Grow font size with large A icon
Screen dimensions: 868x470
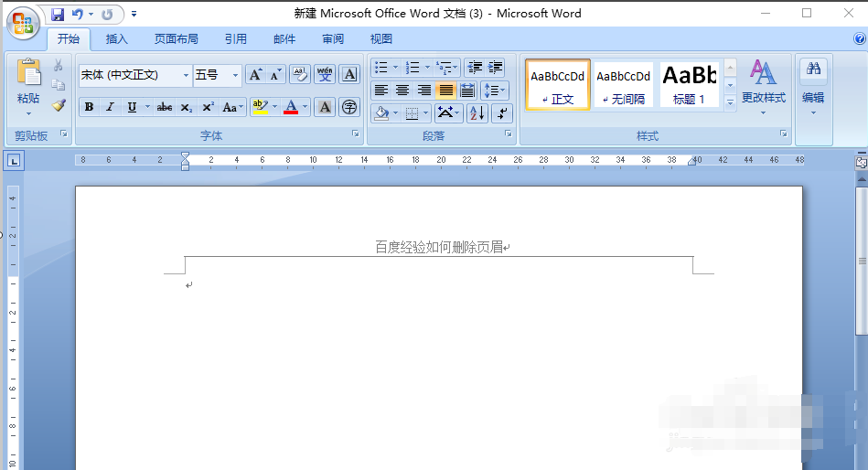[x=254, y=75]
